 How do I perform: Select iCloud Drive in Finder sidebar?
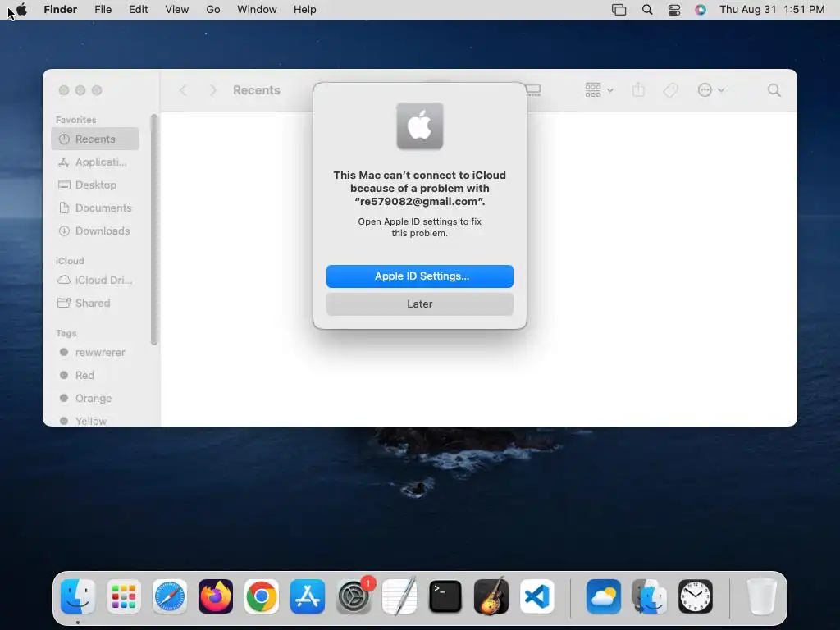click(95, 280)
